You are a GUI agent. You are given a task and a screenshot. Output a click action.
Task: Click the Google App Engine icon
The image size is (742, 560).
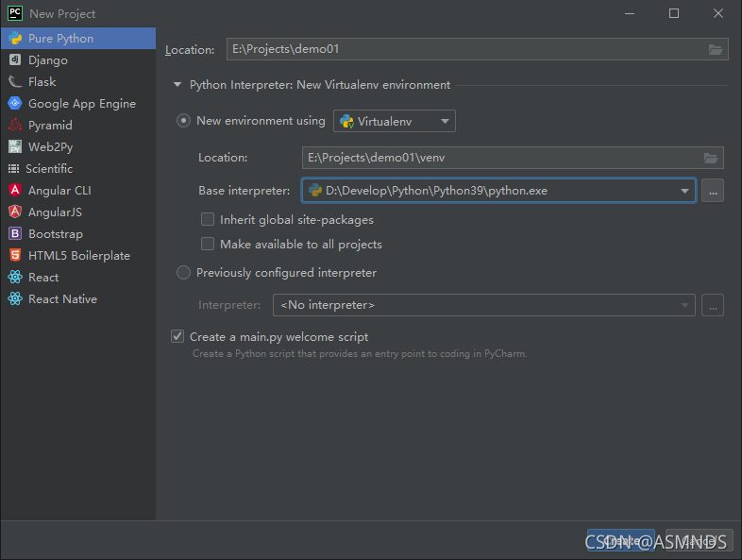[15, 103]
